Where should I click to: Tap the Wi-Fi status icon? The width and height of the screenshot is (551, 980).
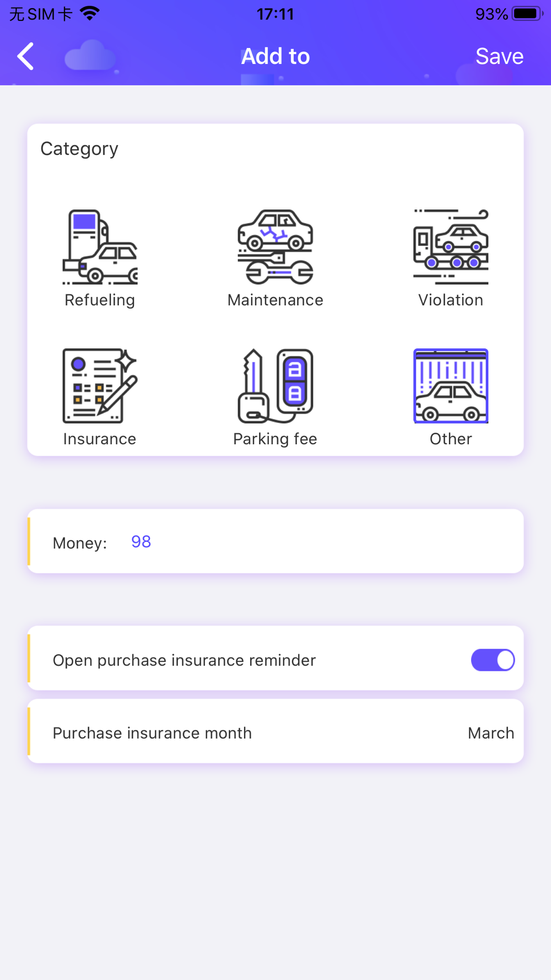click(90, 13)
